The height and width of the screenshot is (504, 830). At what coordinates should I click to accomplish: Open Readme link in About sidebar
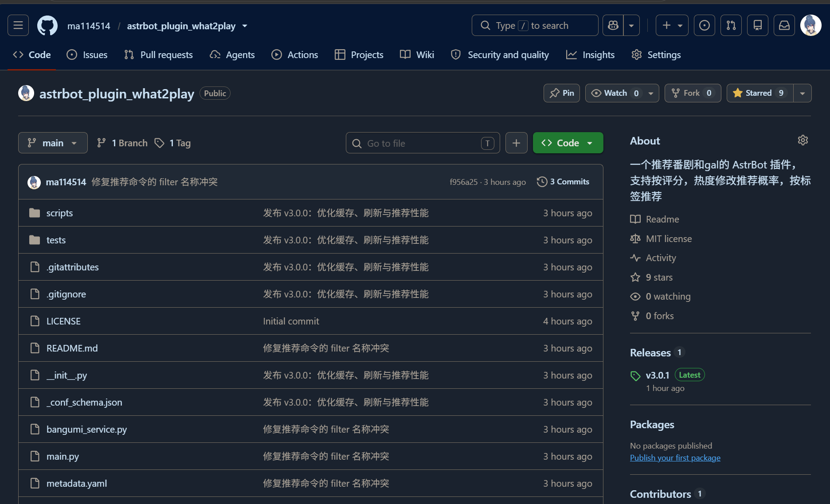655,219
